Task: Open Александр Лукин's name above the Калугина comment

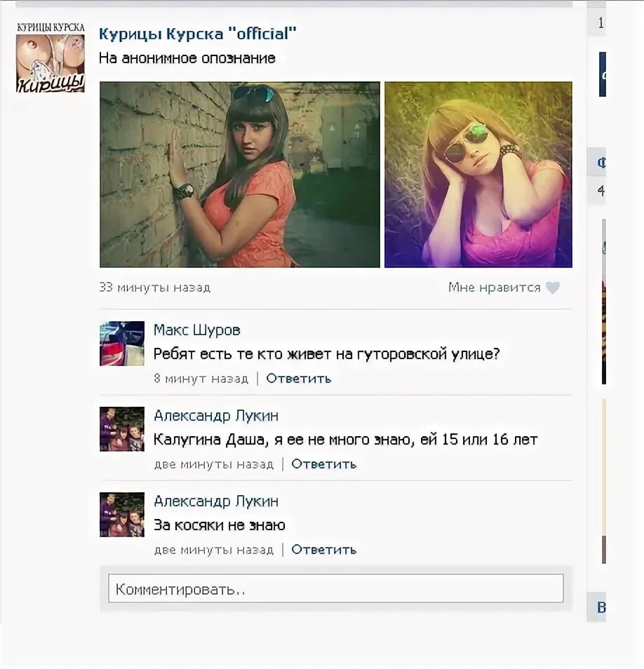Action: (x=216, y=416)
